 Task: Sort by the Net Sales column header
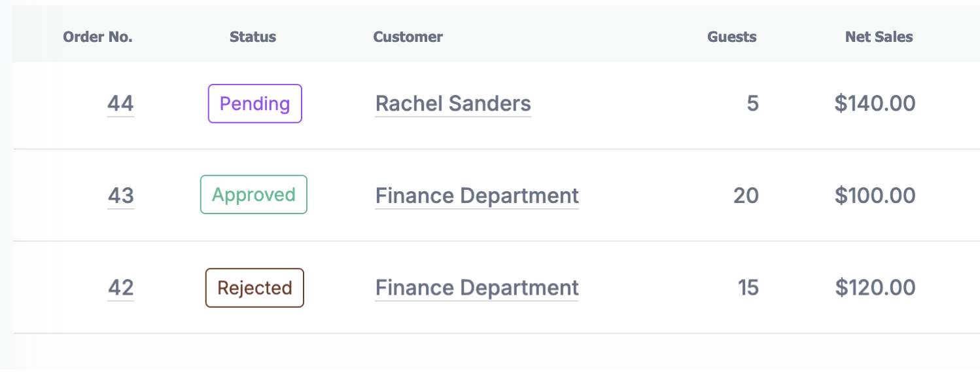coord(879,37)
